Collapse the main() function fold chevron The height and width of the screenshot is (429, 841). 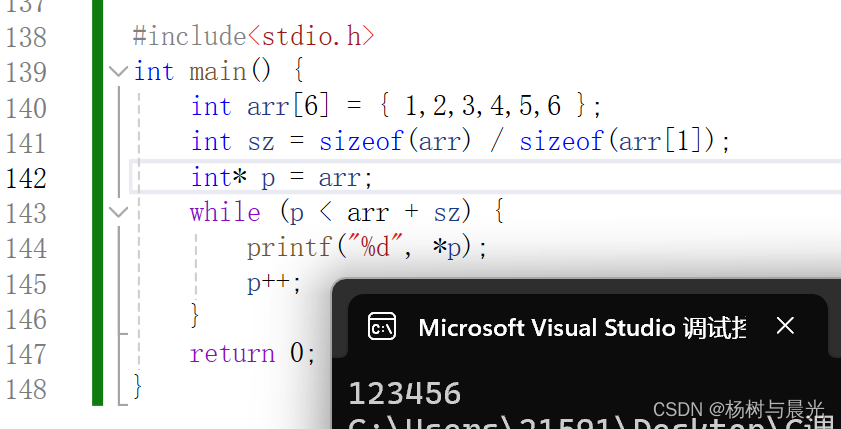[x=118, y=71]
